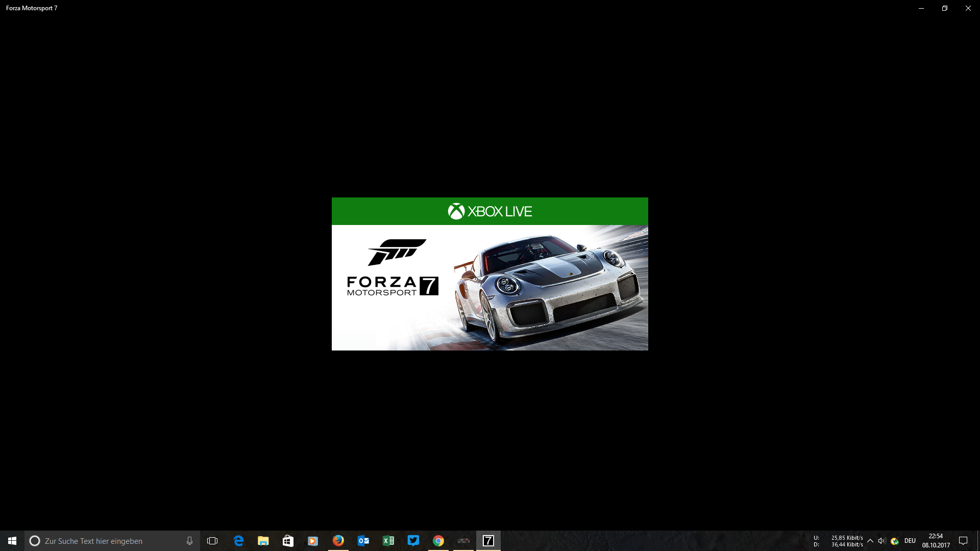Open the volume control
Viewport: 980px width, 551px height.
(x=882, y=541)
